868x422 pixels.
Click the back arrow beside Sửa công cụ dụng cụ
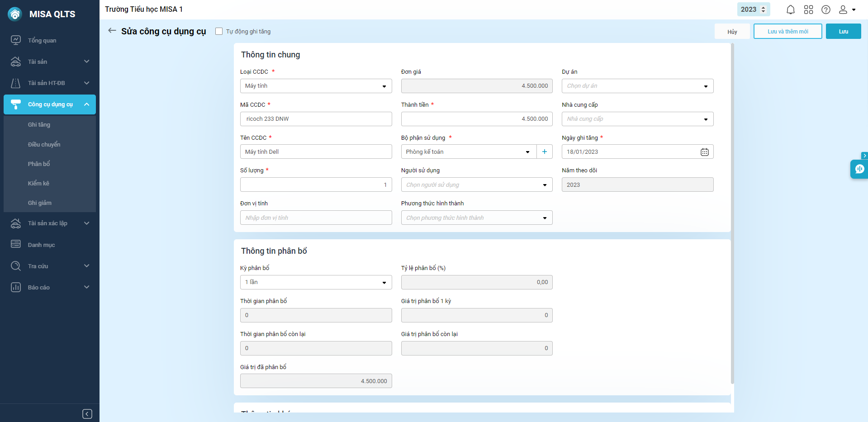point(112,31)
